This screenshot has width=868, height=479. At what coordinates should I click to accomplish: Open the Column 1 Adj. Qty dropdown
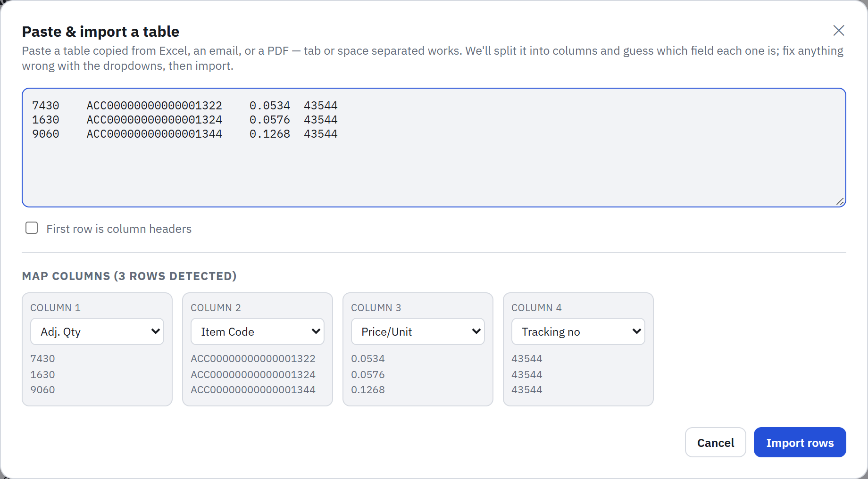[97, 331]
